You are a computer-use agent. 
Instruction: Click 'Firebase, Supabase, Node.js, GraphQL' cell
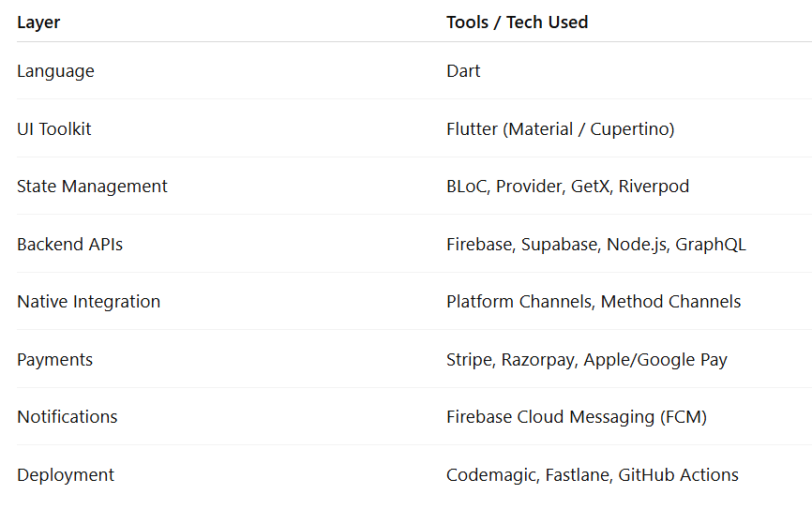[x=595, y=244]
